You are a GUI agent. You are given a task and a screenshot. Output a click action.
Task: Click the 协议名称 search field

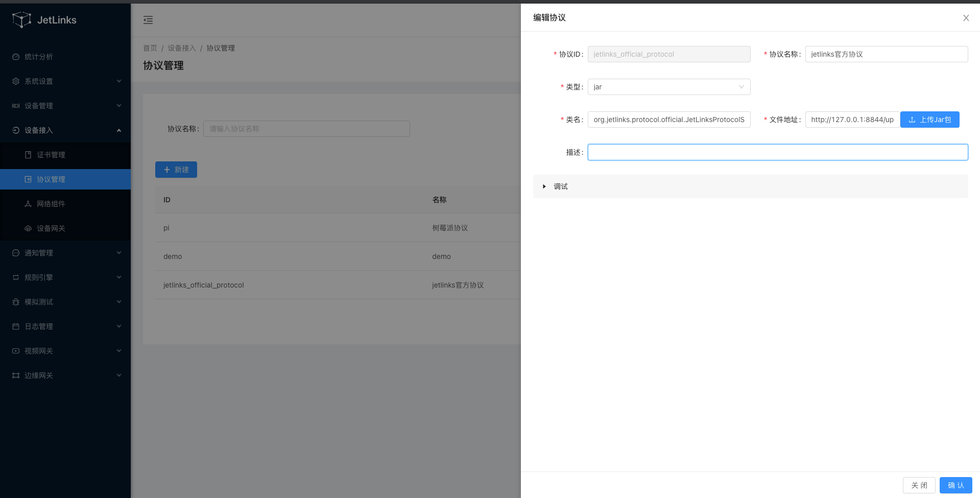coord(306,129)
